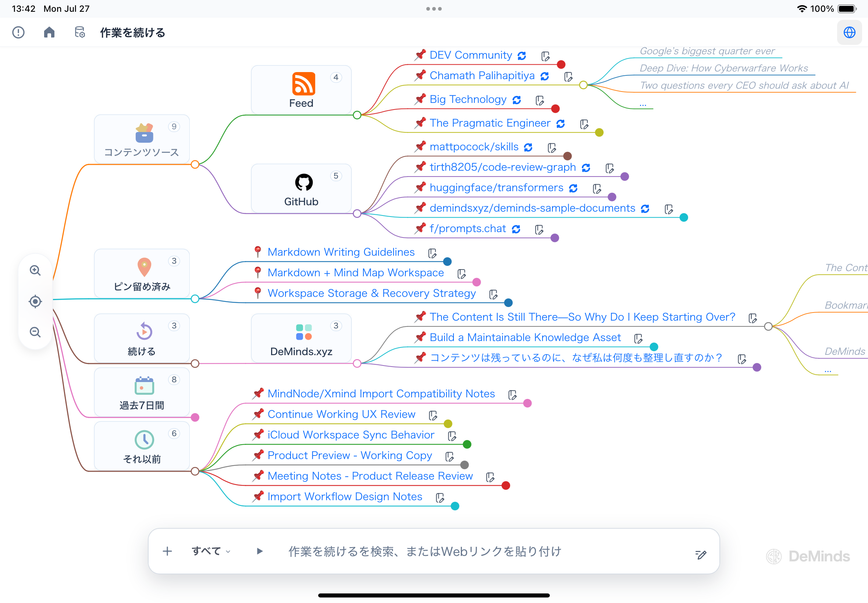Collapse the Feed node branch circle

click(357, 115)
